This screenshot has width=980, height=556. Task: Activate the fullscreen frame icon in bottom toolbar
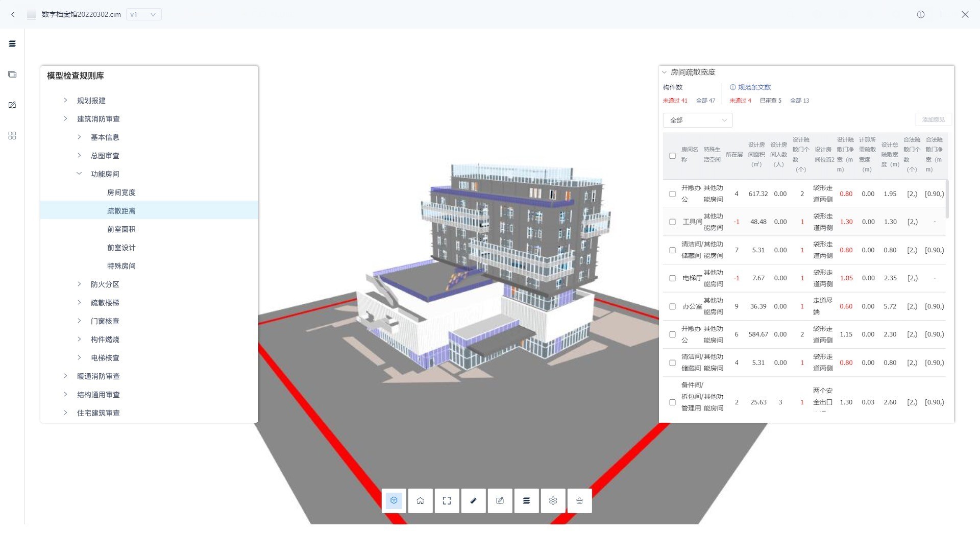point(447,501)
